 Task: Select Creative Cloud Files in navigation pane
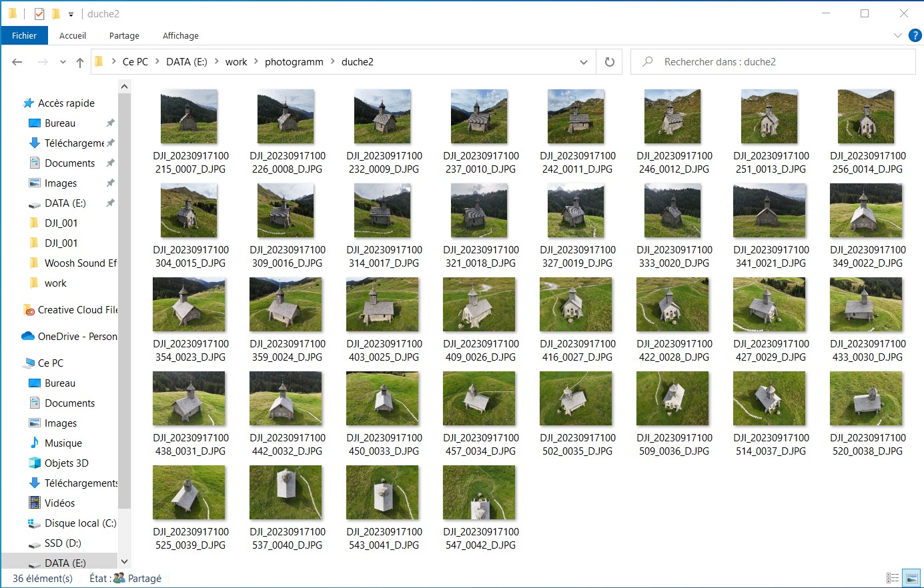77,310
